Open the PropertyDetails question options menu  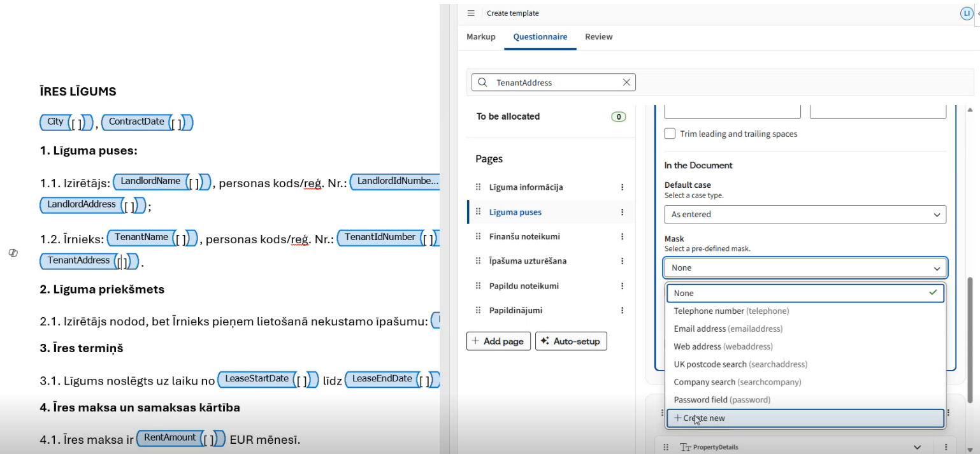(946, 447)
